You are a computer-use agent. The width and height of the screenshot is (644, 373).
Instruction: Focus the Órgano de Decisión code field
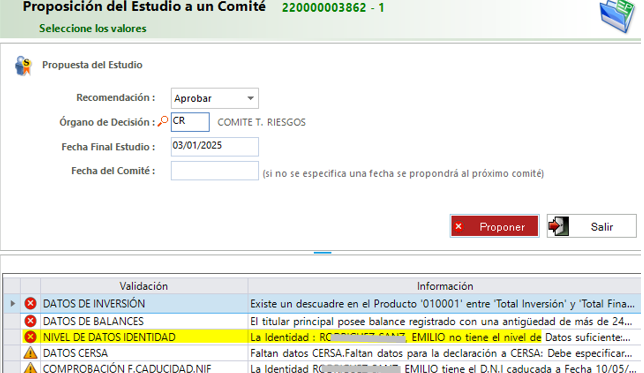click(190, 122)
